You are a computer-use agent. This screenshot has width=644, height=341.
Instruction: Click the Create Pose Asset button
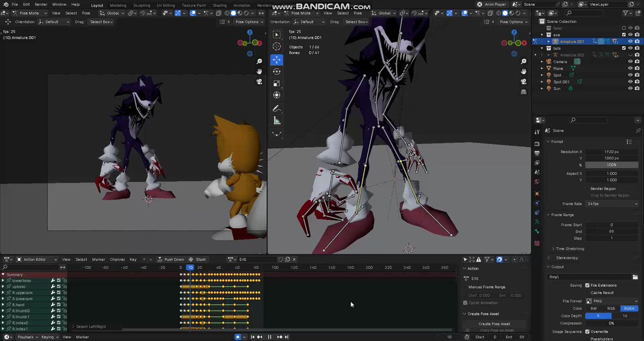(494, 324)
